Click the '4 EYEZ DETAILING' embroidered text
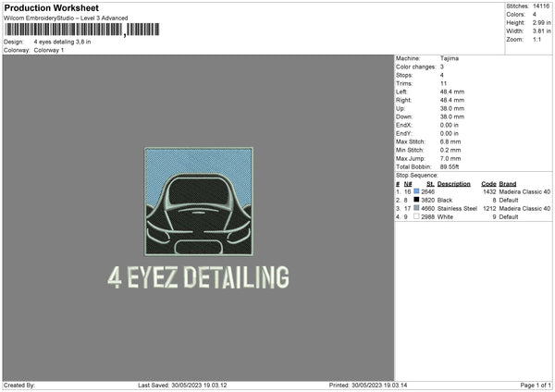 click(198, 277)
